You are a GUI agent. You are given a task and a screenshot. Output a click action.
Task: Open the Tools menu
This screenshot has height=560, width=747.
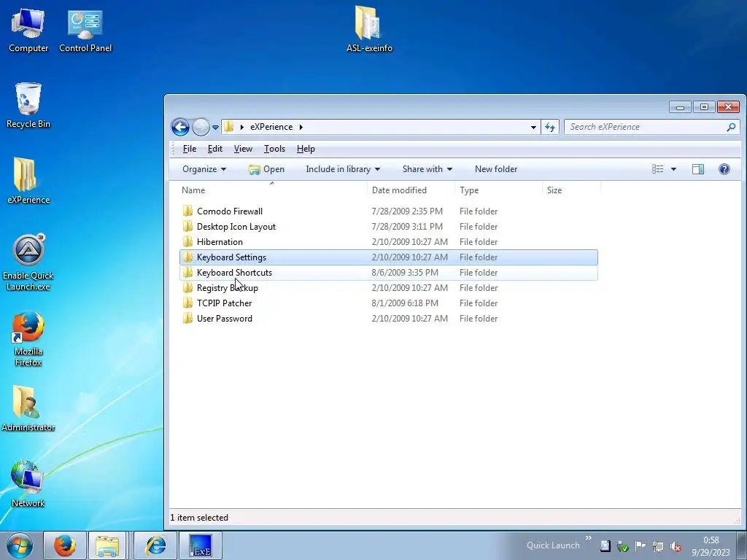[x=274, y=149]
